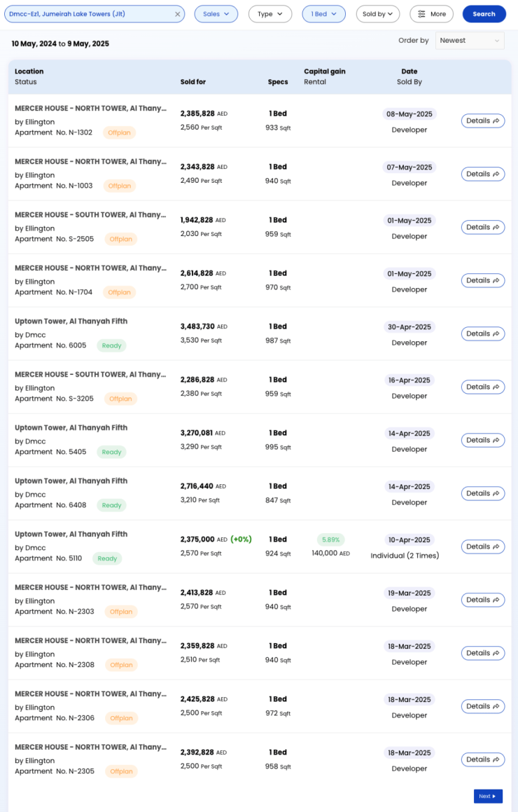Click Details arrow icon for apartment N-2303

pos(496,600)
